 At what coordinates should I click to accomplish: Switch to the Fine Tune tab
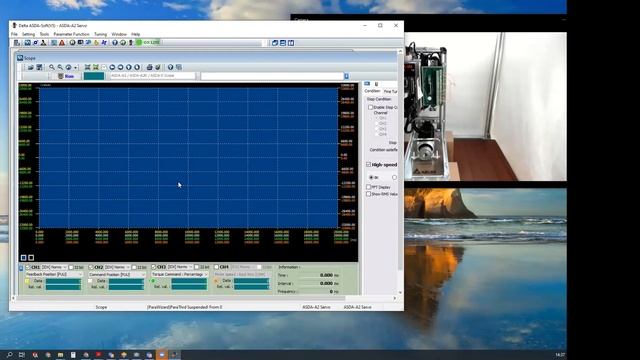390,91
